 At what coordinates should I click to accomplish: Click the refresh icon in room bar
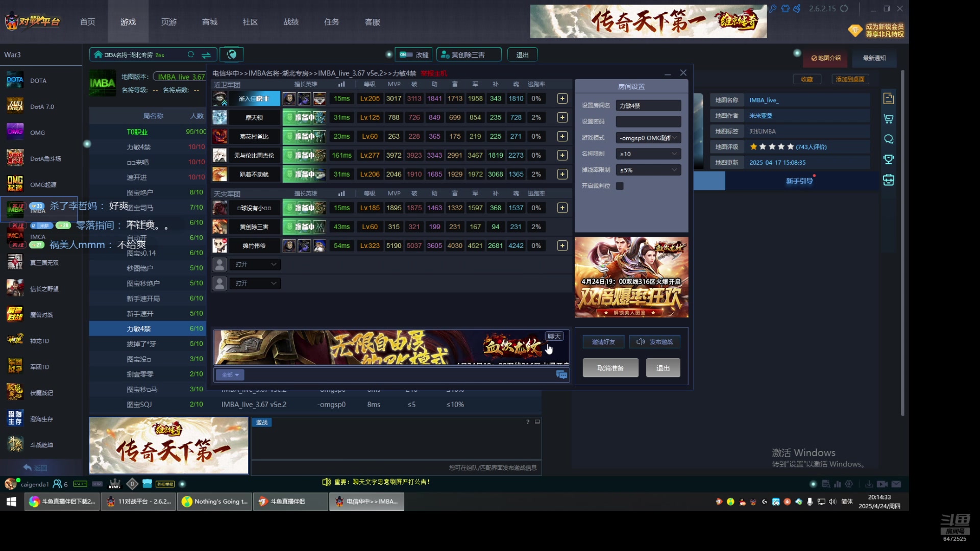pyautogui.click(x=191, y=55)
